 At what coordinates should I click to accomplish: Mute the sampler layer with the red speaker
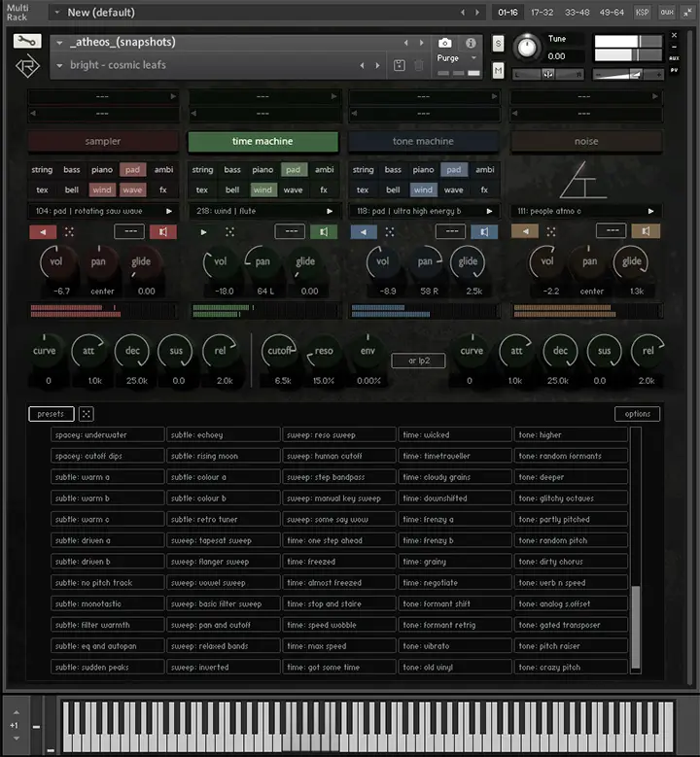(162, 232)
